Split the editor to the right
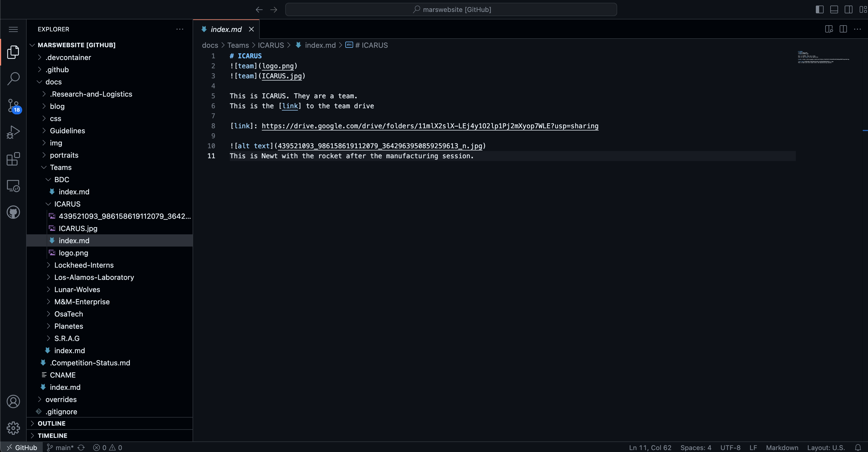The image size is (868, 452). [x=843, y=29]
